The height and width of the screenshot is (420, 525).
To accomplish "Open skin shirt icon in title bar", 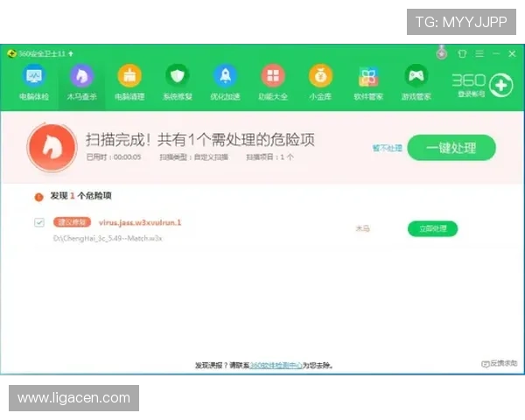I will pos(462,53).
